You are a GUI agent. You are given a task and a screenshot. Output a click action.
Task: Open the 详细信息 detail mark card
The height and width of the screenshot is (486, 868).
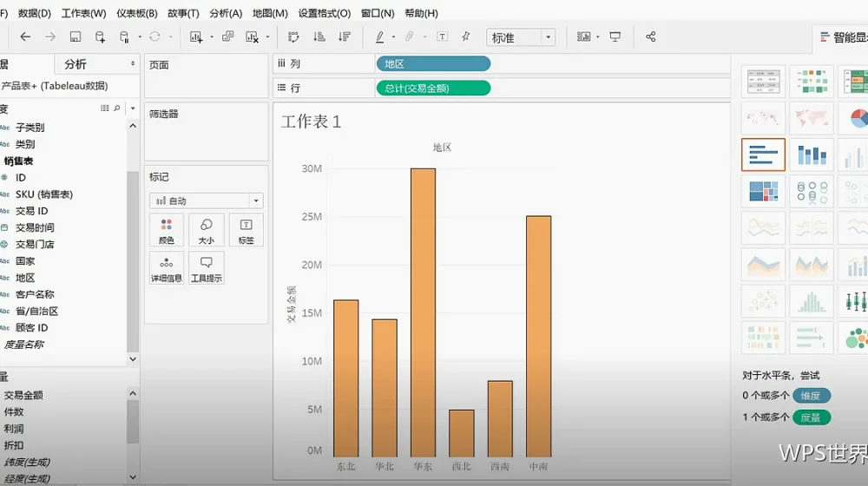click(167, 268)
